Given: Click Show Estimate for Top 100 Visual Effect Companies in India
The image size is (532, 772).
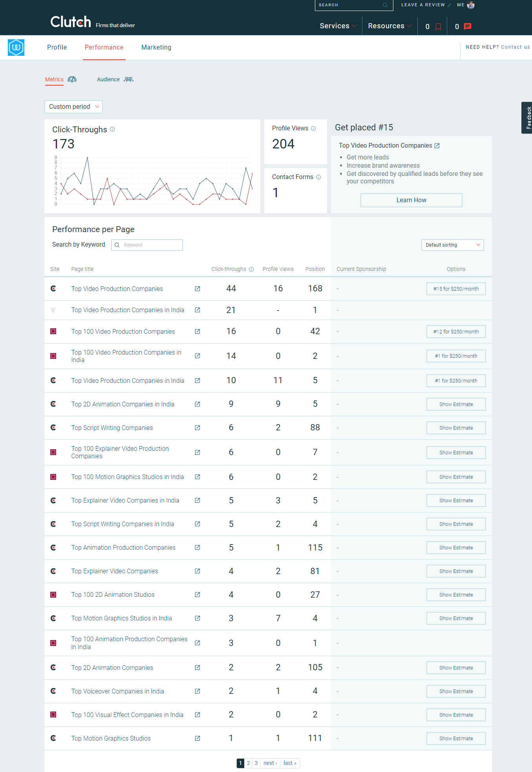Looking at the screenshot, I should (456, 715).
